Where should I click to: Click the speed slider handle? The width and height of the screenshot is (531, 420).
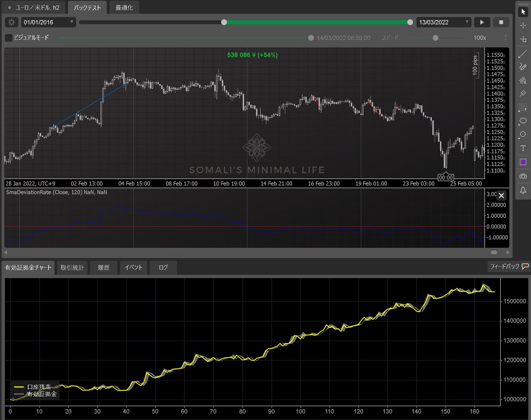(436, 38)
